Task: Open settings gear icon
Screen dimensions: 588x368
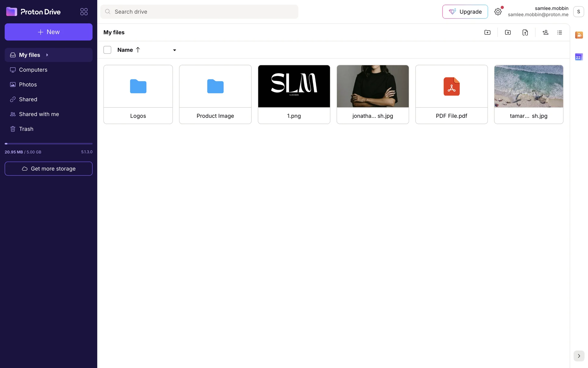Action: click(x=498, y=12)
